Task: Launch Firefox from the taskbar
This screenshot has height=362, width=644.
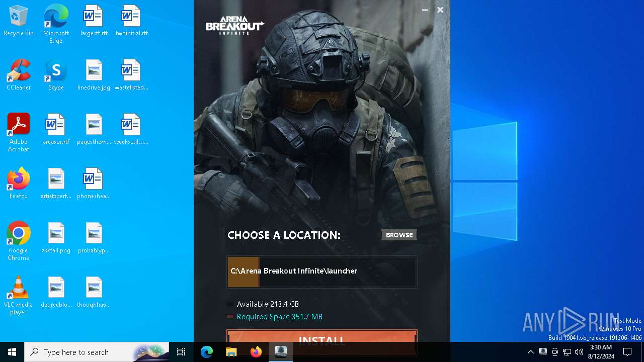Action: tap(256, 352)
